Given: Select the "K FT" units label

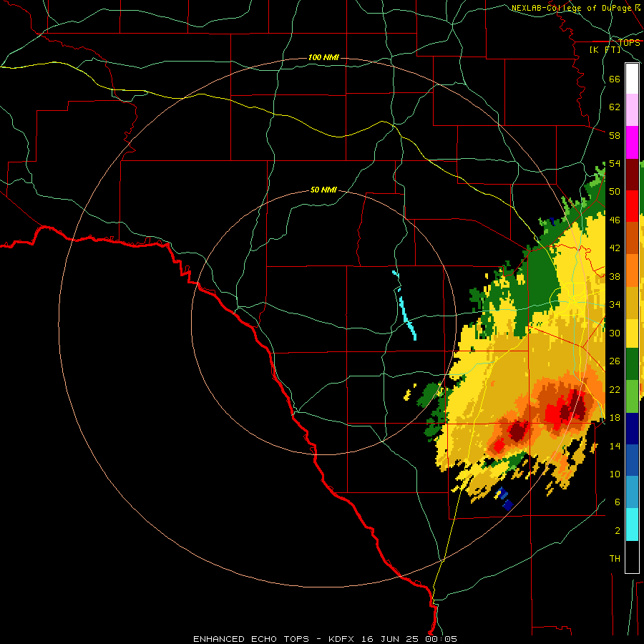Looking at the screenshot, I should (605, 49).
